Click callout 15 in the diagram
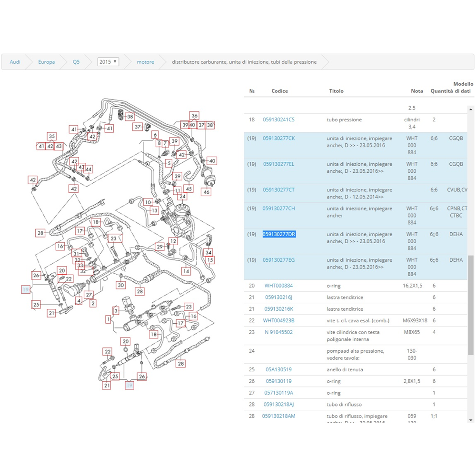 [210, 260]
